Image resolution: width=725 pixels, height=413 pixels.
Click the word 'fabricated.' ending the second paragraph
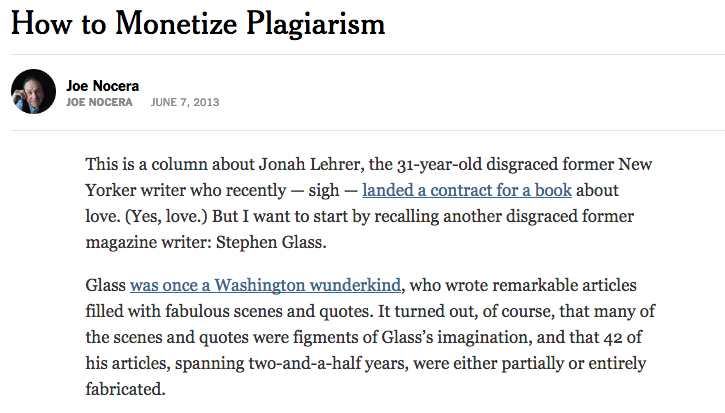[x=125, y=389]
